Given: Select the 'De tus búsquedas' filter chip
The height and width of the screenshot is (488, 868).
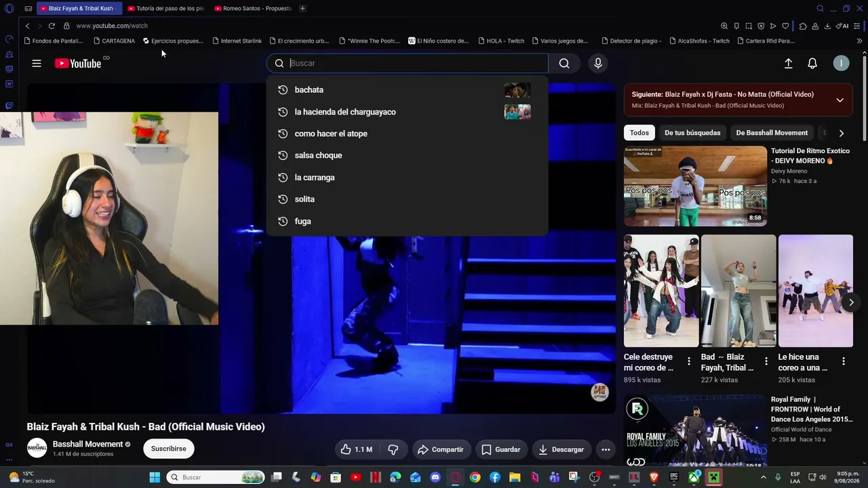Looking at the screenshot, I should coord(692,133).
